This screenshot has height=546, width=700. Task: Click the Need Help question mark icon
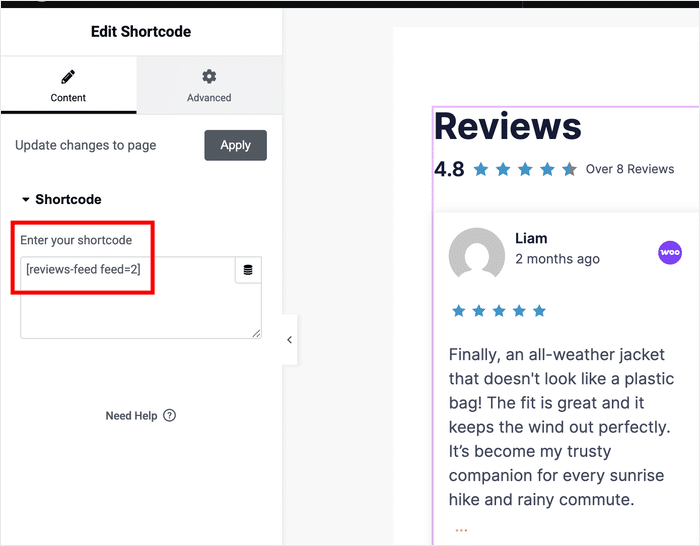tap(170, 415)
